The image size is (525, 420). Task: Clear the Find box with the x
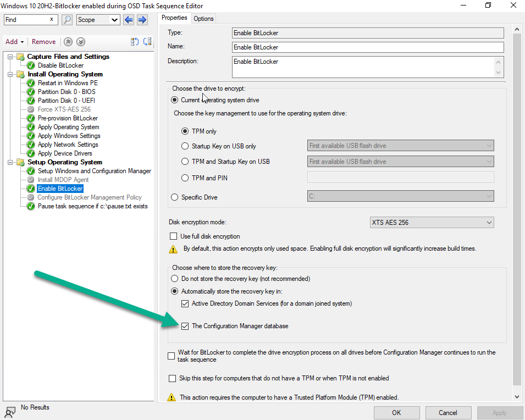52,19
